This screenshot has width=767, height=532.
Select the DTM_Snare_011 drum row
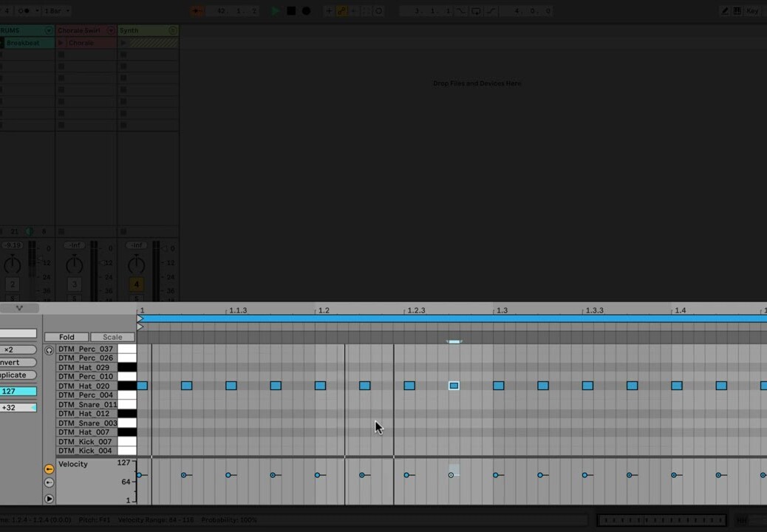tap(86, 404)
